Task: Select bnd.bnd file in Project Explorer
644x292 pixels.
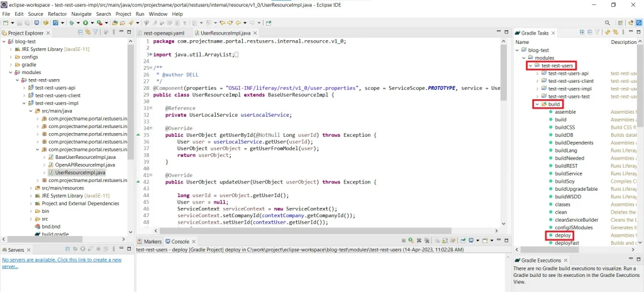Action: coord(51,227)
